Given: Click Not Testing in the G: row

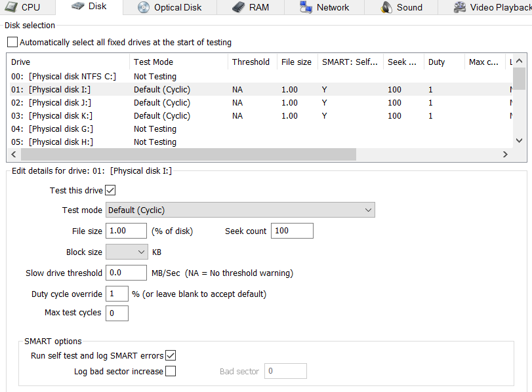Looking at the screenshot, I should [x=155, y=129].
